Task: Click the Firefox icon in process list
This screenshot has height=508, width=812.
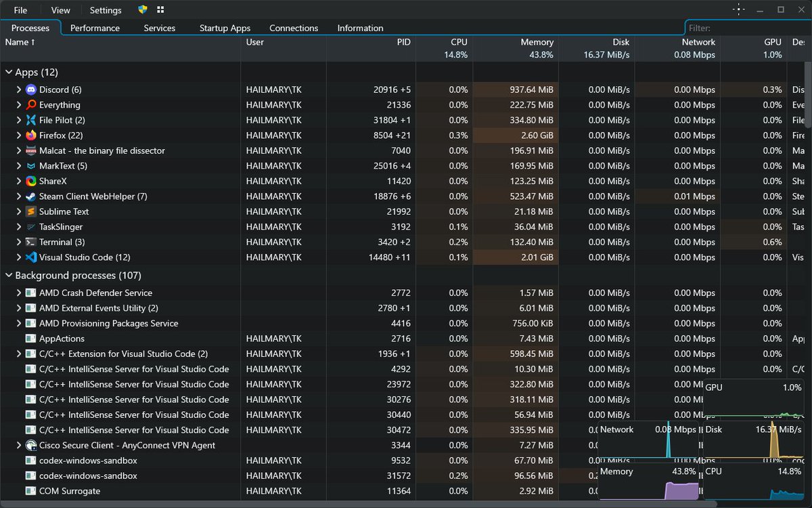Action: pyautogui.click(x=30, y=135)
